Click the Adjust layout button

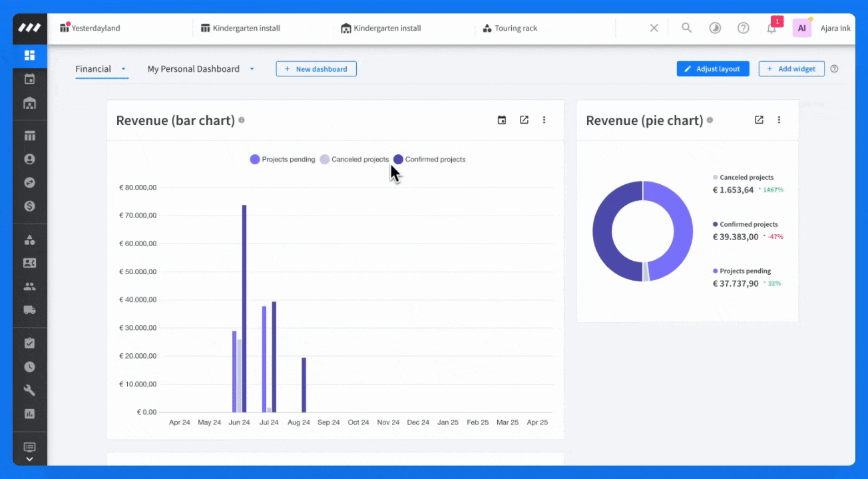pos(713,69)
